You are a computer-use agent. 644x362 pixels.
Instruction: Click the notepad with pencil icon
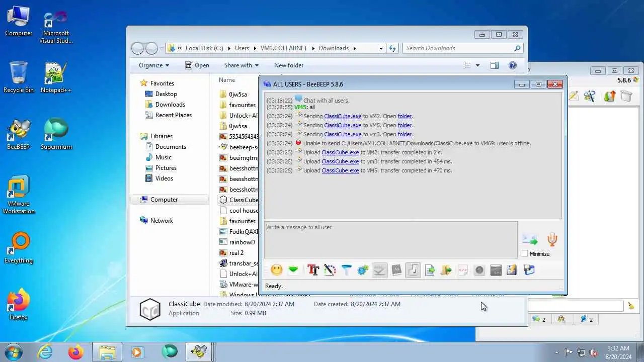[512, 270]
